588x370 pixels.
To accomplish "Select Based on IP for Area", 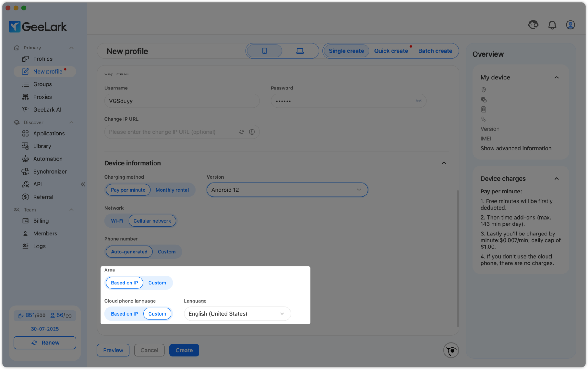I will tap(124, 283).
